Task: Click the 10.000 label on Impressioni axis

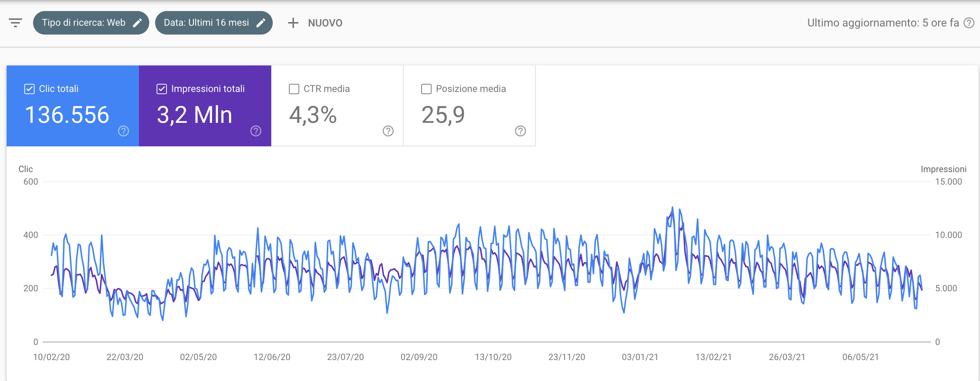Action: click(948, 235)
